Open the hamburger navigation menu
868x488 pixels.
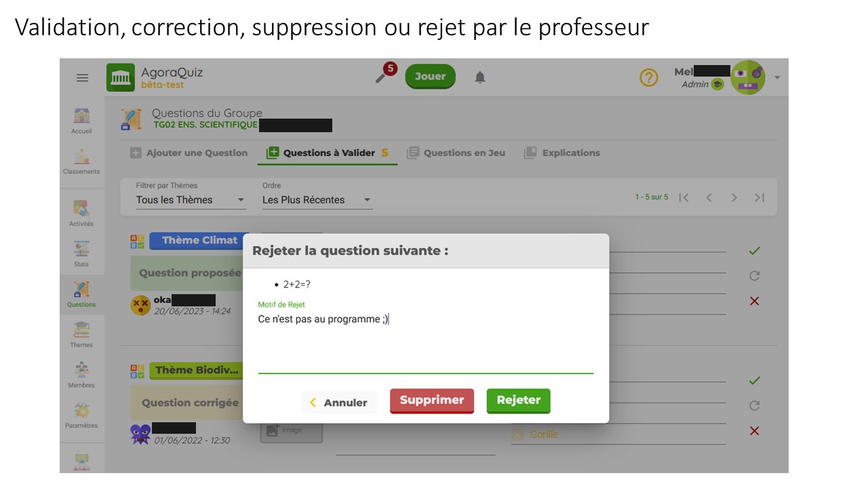click(82, 78)
